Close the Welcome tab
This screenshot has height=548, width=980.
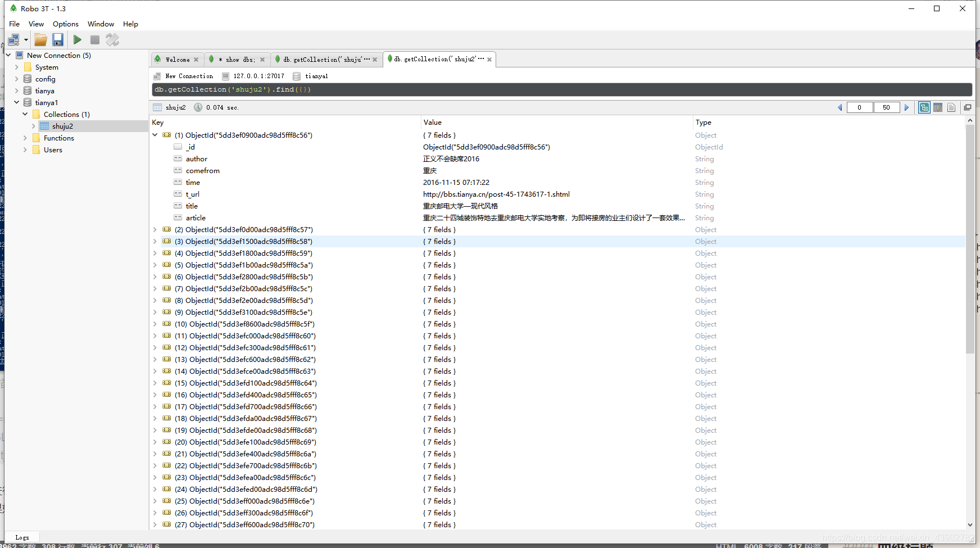[x=196, y=60]
